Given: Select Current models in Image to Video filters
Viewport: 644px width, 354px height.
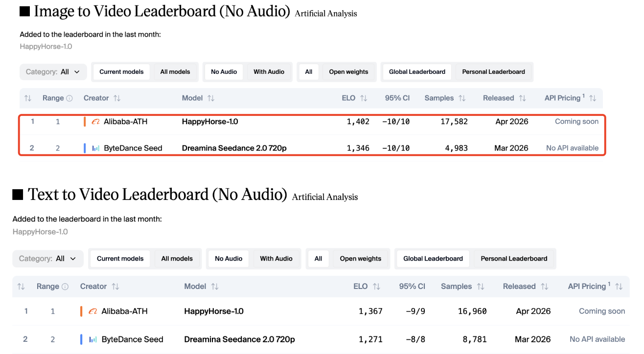Looking at the screenshot, I should [x=121, y=72].
